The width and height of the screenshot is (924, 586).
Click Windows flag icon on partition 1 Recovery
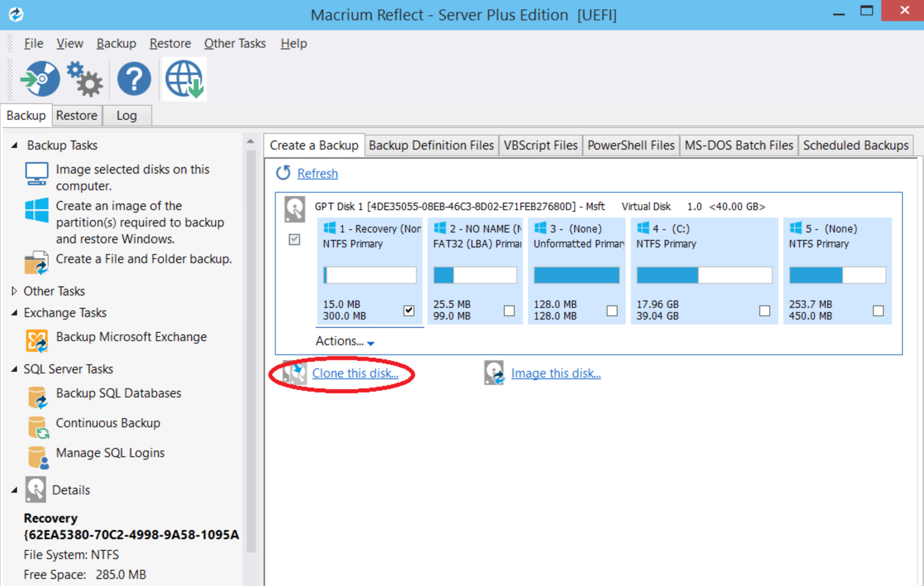(330, 228)
